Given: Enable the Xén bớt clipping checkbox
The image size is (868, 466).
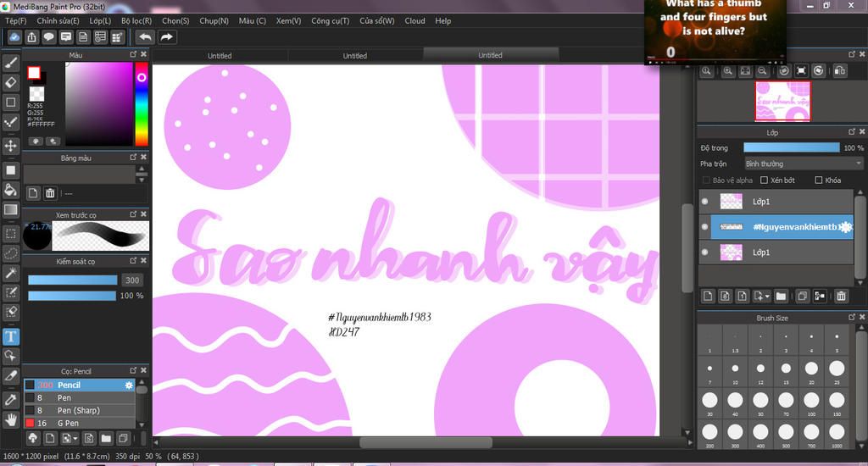Looking at the screenshot, I should [x=764, y=180].
